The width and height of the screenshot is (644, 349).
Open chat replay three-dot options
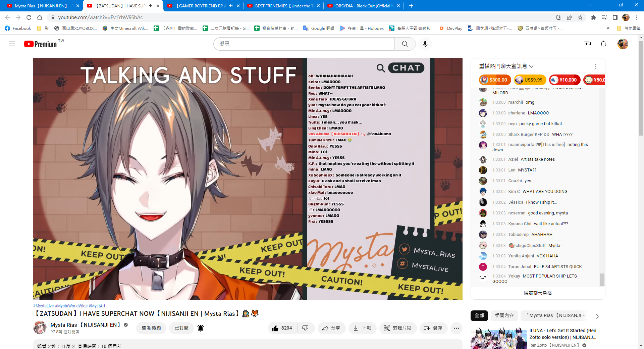coord(596,66)
